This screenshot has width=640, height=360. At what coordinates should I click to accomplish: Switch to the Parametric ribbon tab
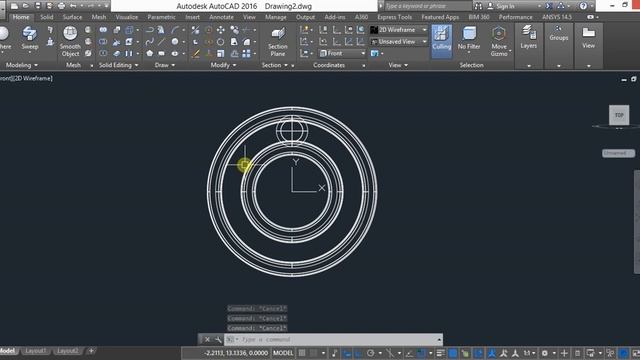click(161, 17)
